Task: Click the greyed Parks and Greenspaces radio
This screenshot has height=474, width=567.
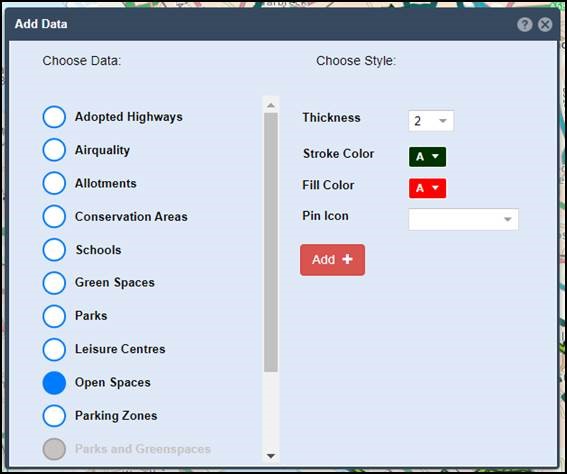Action: tap(54, 449)
